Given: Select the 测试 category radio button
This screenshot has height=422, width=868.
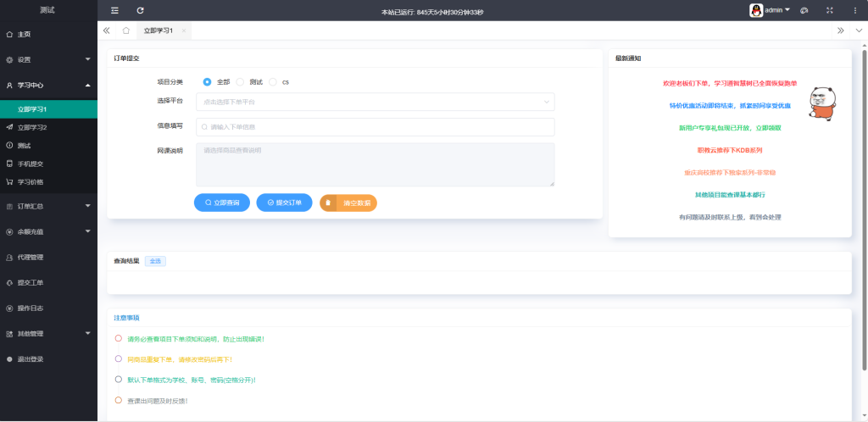Looking at the screenshot, I should tap(241, 82).
